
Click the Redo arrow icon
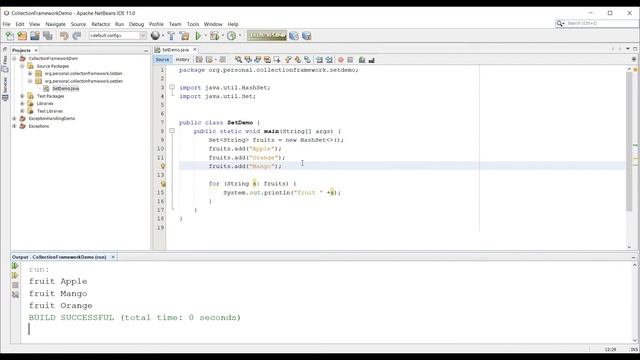point(77,36)
